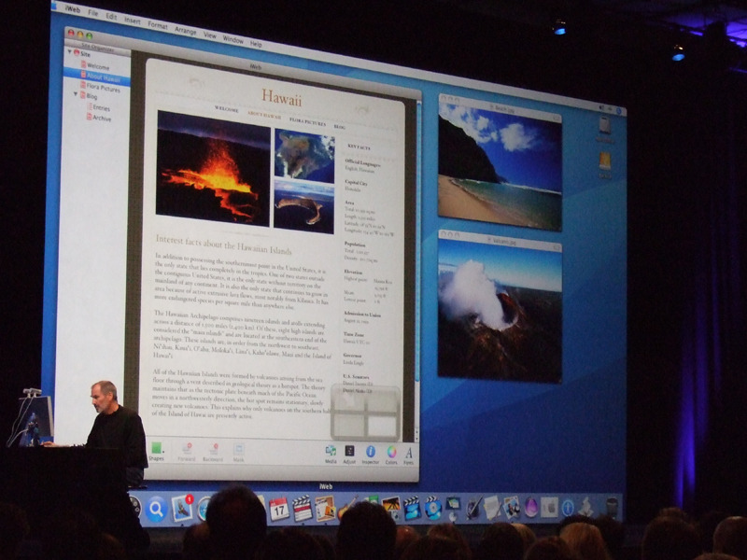Select the Welcome page in sidebar
Image resolution: width=747 pixels, height=560 pixels.
coord(94,65)
